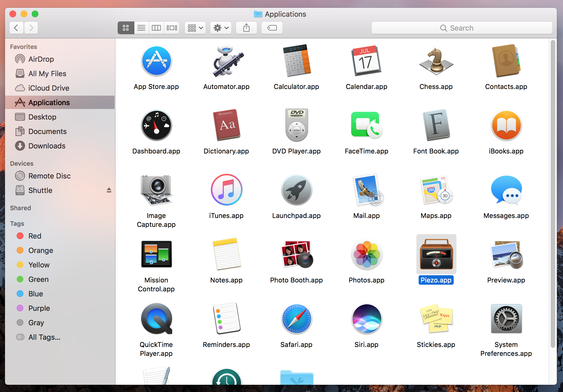Open the Action gear menu
The width and height of the screenshot is (563, 392).
click(221, 28)
